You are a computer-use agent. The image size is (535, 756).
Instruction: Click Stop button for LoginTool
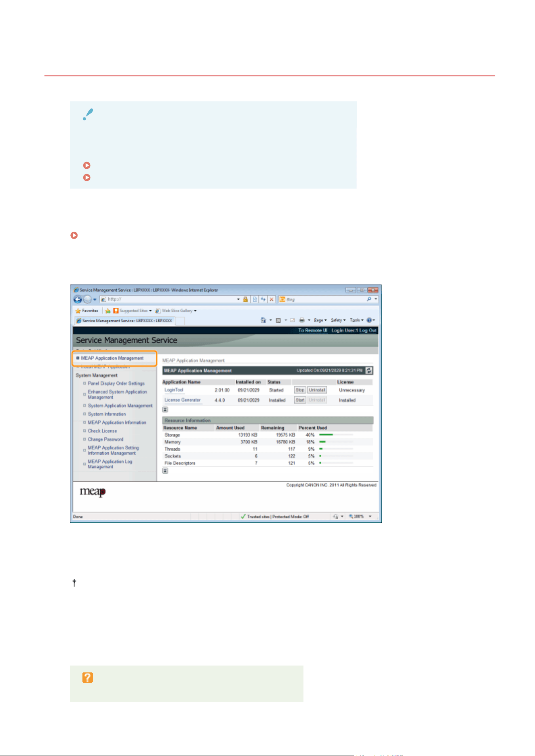[x=300, y=390]
